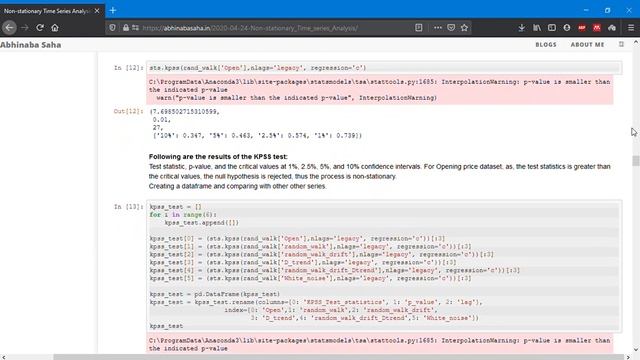The image size is (640, 360).
Task: Open the ABOUT ME page link
Action: 587,44
